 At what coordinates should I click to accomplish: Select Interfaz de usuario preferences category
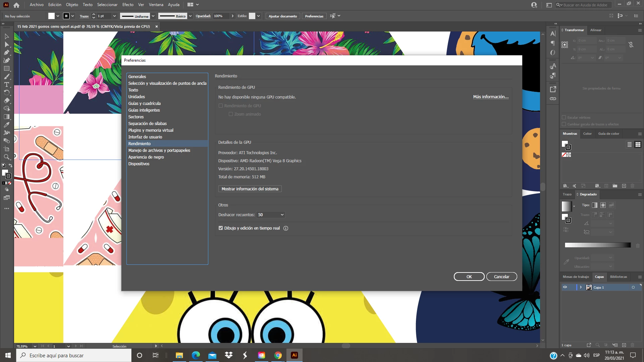[145, 137]
